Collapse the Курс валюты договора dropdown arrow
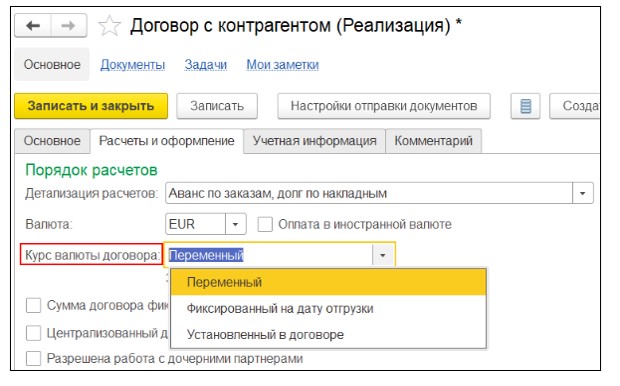 tap(383, 255)
